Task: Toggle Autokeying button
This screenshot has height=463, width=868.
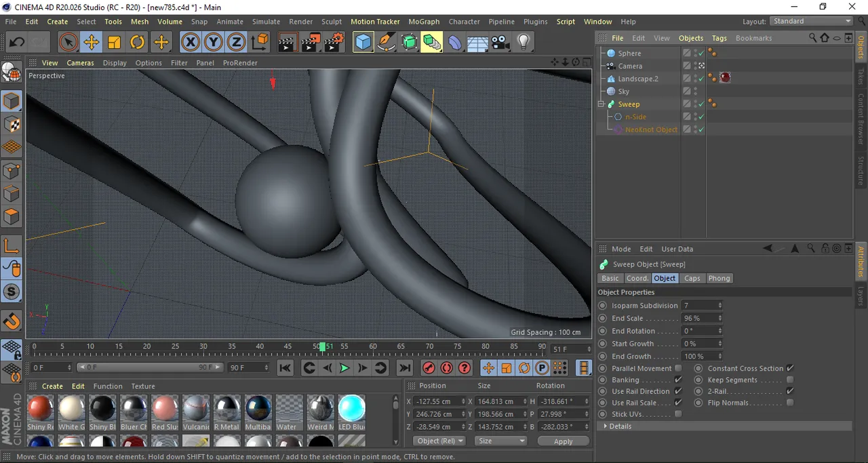Action: click(446, 368)
